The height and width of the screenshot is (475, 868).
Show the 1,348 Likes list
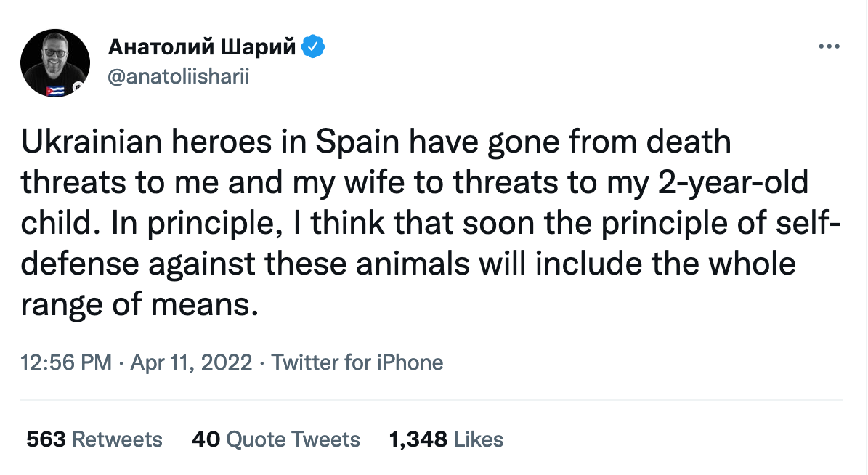pos(446,439)
